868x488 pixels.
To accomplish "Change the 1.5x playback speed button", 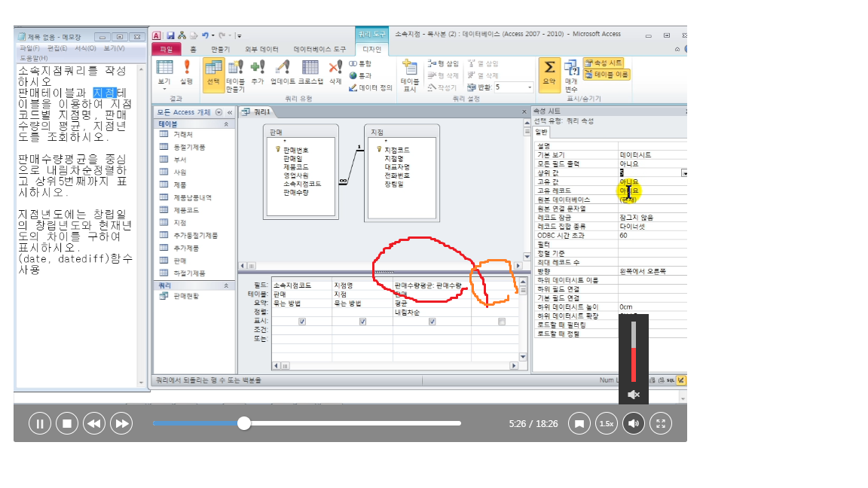I will 606,424.
